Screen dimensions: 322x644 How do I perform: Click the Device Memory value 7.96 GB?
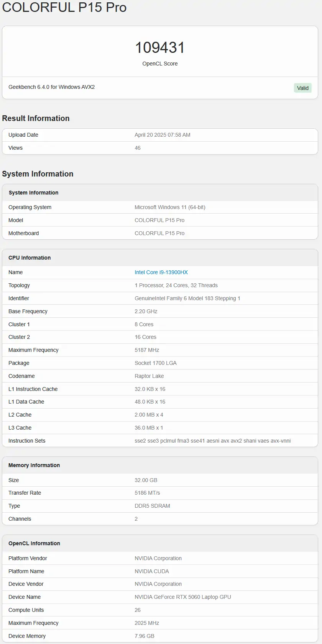click(x=145, y=636)
